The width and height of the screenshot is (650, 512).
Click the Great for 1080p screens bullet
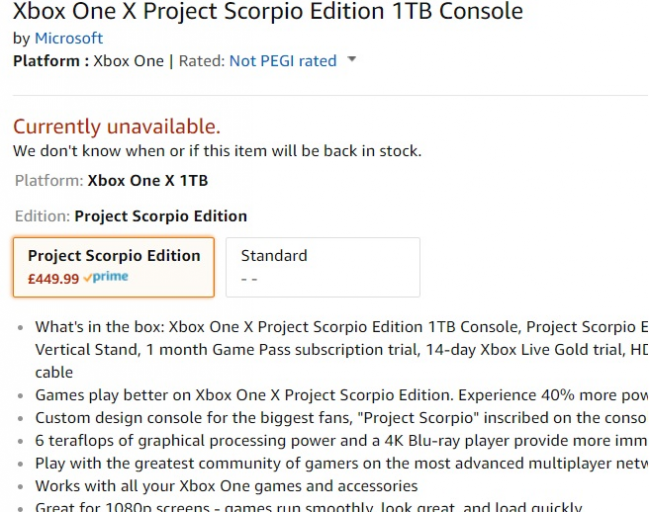[x=309, y=507]
